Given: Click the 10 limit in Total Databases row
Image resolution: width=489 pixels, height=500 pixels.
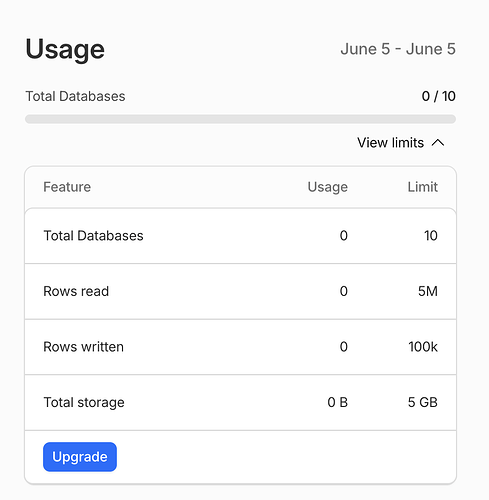Looking at the screenshot, I should (431, 236).
